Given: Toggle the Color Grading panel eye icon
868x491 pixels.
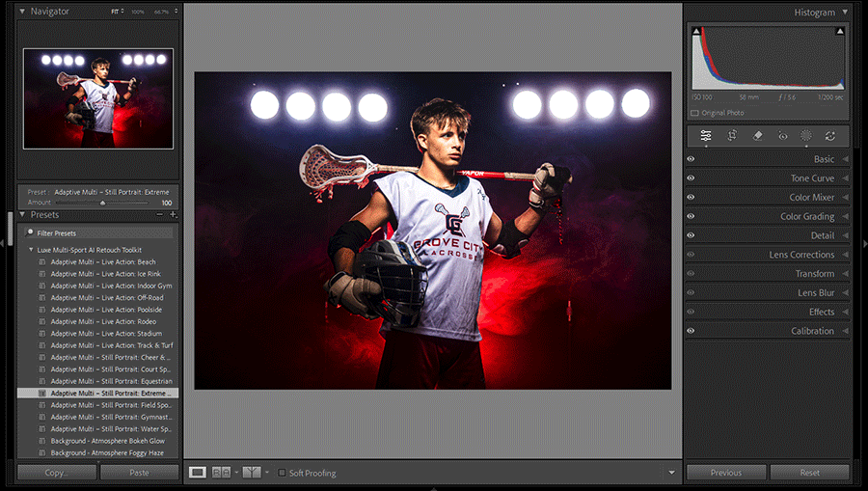Looking at the screenshot, I should pyautogui.click(x=692, y=217).
